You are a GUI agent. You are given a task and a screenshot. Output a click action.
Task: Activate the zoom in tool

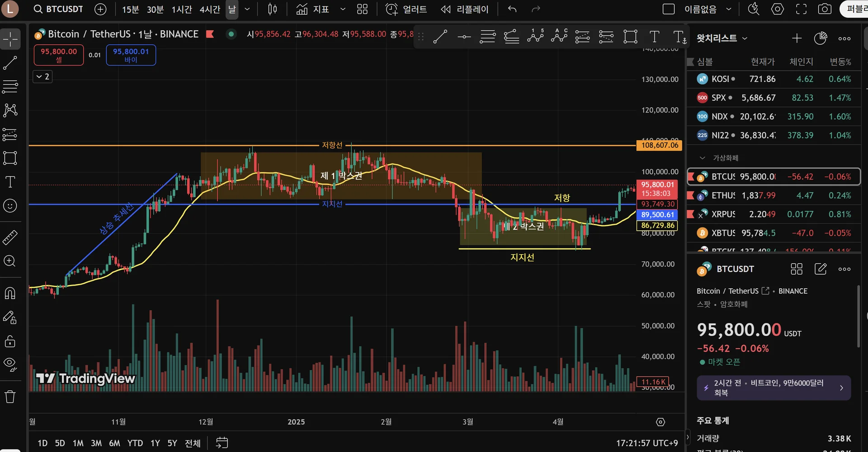(10, 261)
